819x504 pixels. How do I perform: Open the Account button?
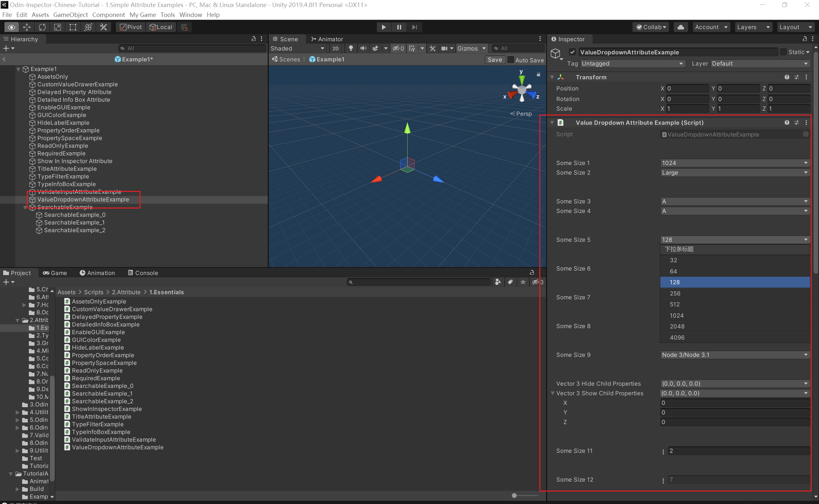pyautogui.click(x=711, y=27)
